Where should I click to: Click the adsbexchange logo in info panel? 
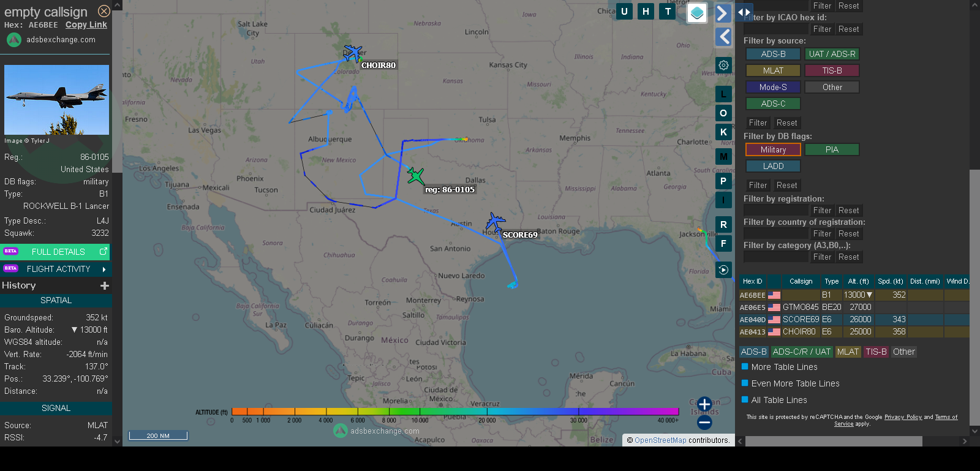(x=14, y=40)
